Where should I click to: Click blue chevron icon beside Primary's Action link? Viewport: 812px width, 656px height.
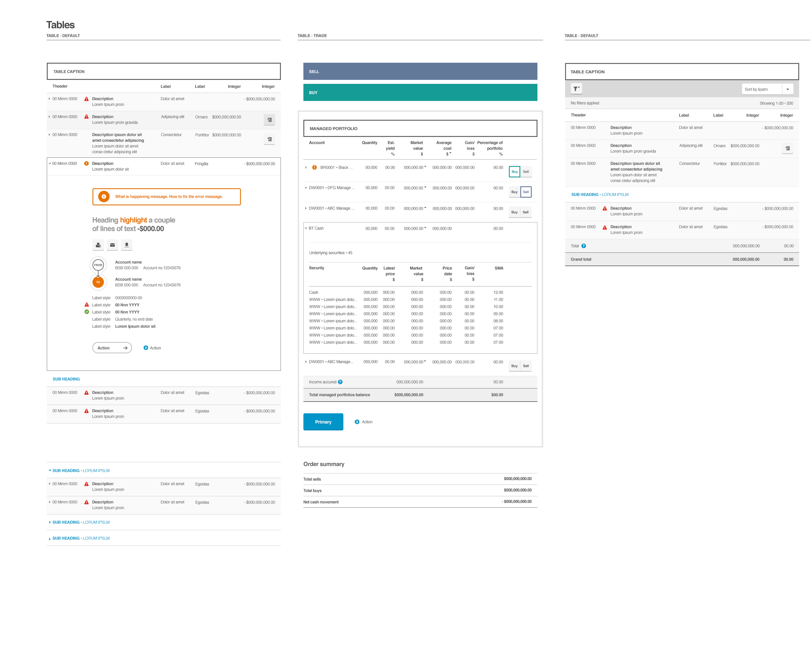click(357, 422)
